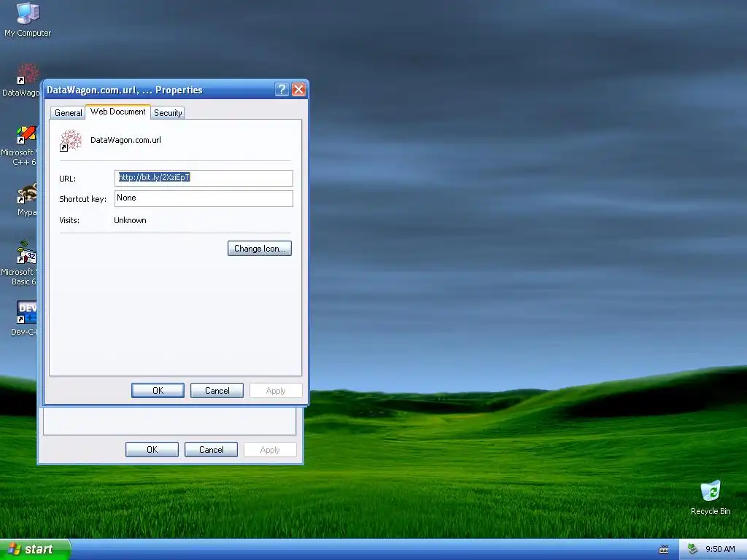Switch to the Security tab

pyautogui.click(x=168, y=113)
